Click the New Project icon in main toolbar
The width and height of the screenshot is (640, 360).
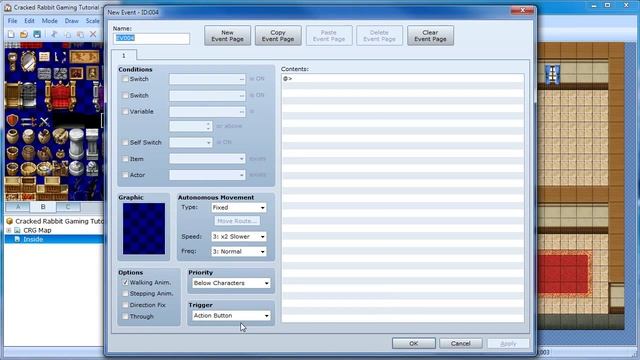point(11,34)
